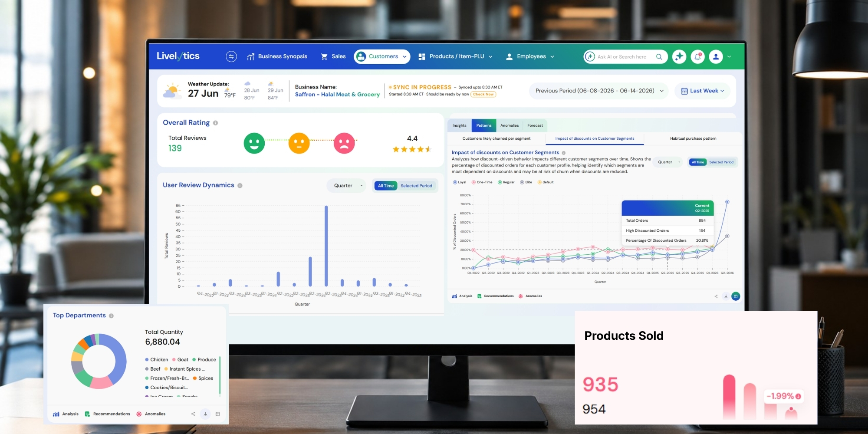
Task: Share the Top Departments widget
Action: [193, 414]
